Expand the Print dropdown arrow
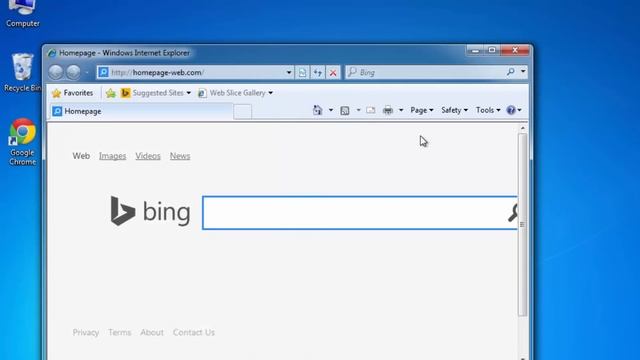Viewport: 640px width, 360px height. (401, 110)
